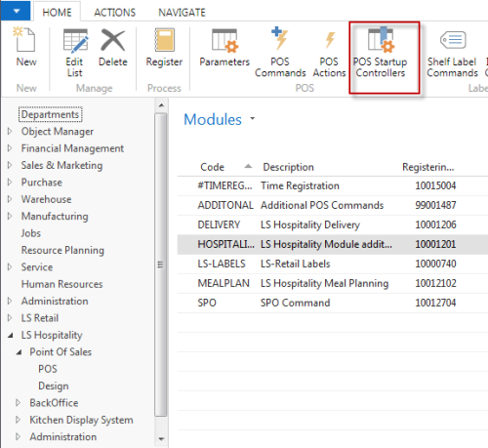Click LS Hospitality Delivery description
The image size is (488, 448).
coord(310,224)
